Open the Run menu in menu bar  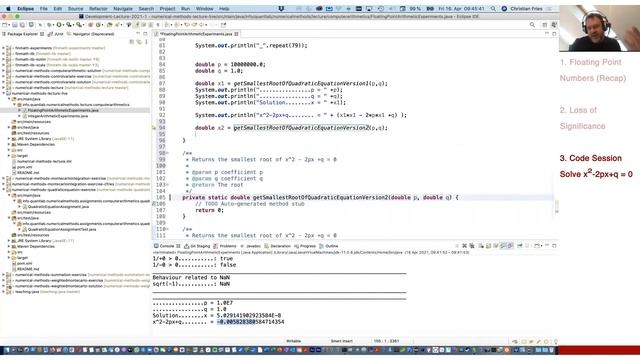pos(185,9)
